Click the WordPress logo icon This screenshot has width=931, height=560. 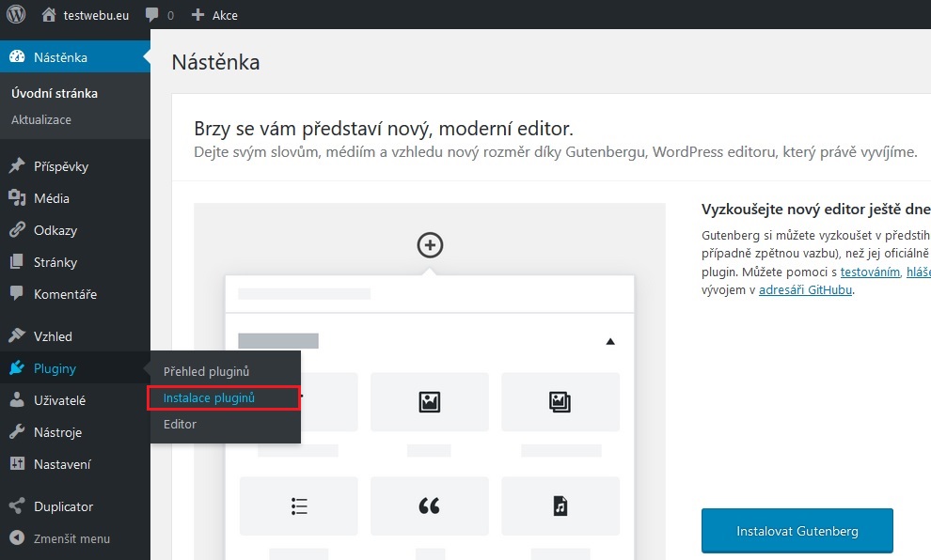(16, 15)
